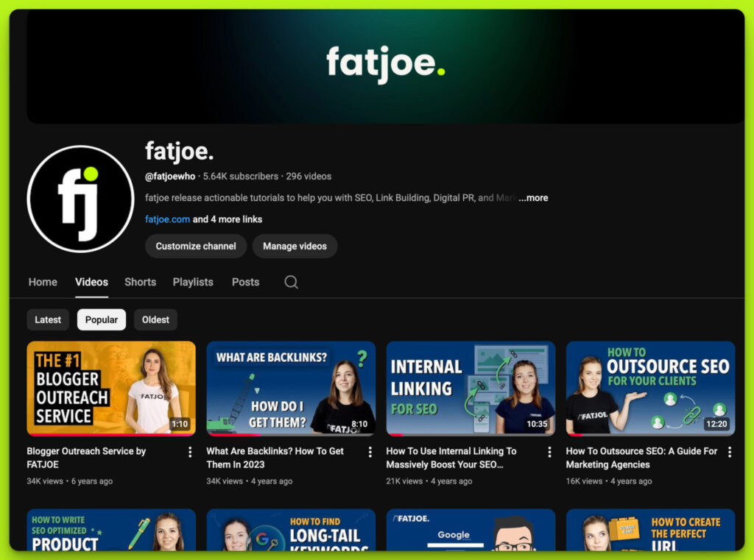Click the Customize channel button

point(195,247)
